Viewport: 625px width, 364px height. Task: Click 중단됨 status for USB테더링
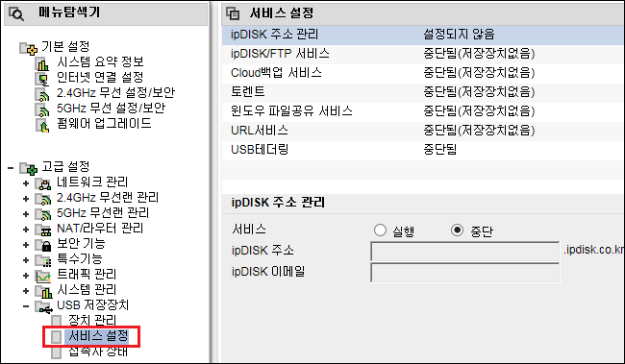[440, 149]
